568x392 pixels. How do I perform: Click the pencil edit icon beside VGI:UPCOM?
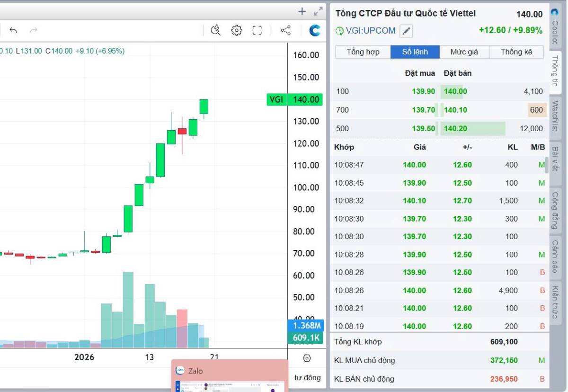click(406, 31)
